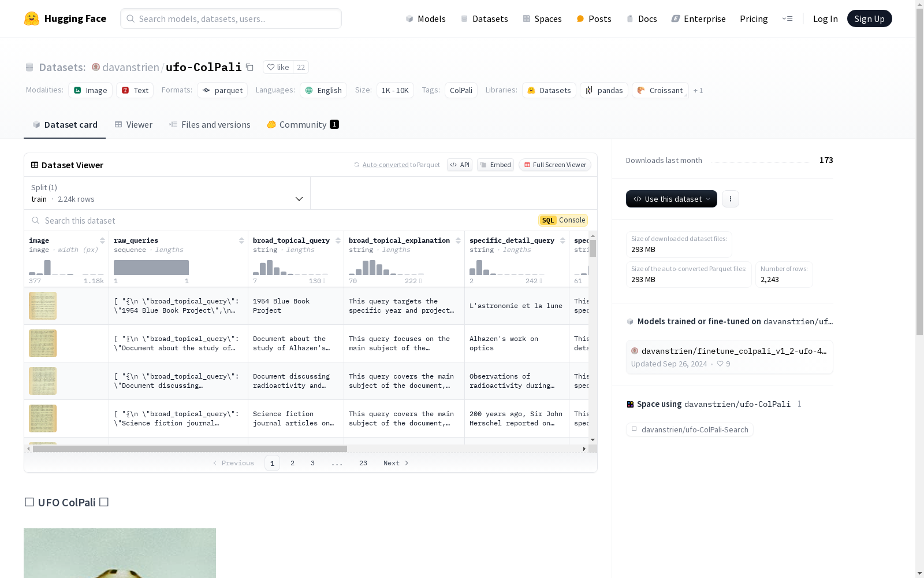Viewport: 924px width, 578px height.
Task: Go to Datasets in top navigation
Action: tap(484, 18)
